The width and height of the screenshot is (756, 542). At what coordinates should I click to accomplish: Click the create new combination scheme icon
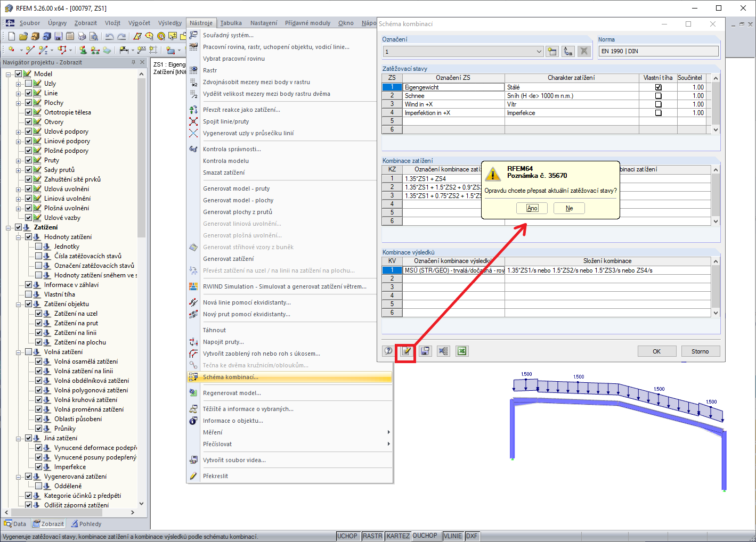pos(552,51)
